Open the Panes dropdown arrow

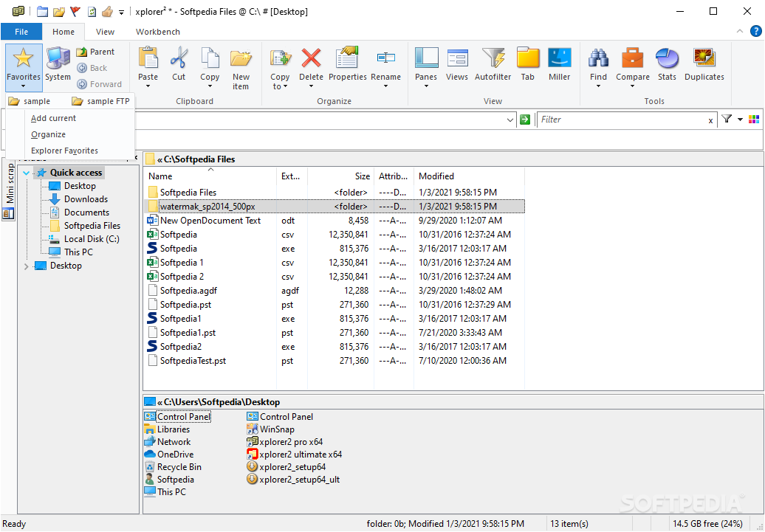(426, 86)
